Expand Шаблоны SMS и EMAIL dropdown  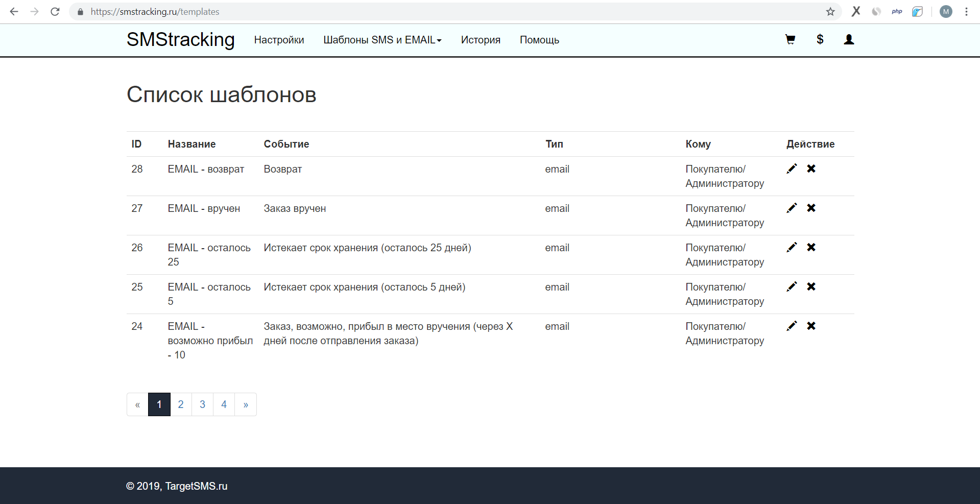point(382,40)
